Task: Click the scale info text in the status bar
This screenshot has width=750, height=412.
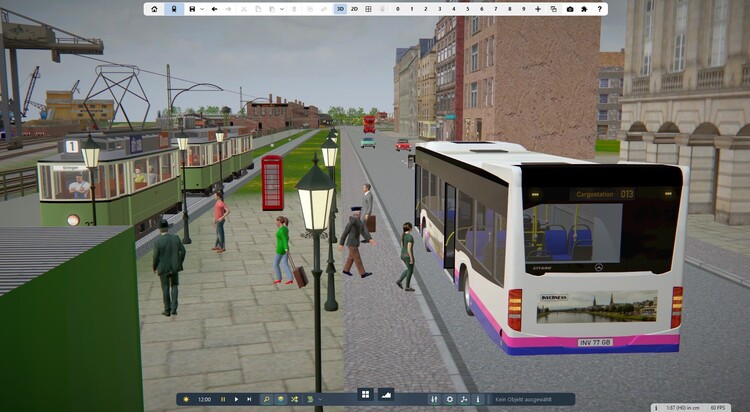Action: coord(683,408)
